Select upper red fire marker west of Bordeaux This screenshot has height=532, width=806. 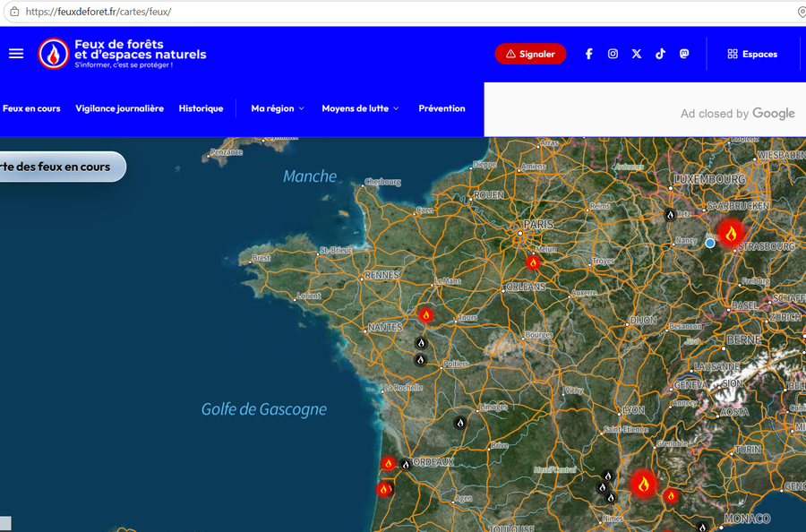(x=388, y=464)
